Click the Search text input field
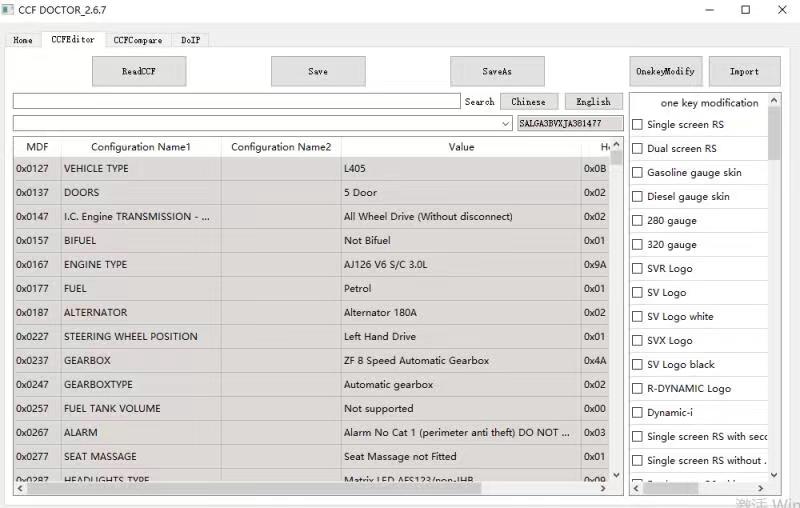The width and height of the screenshot is (800, 508). click(236, 101)
